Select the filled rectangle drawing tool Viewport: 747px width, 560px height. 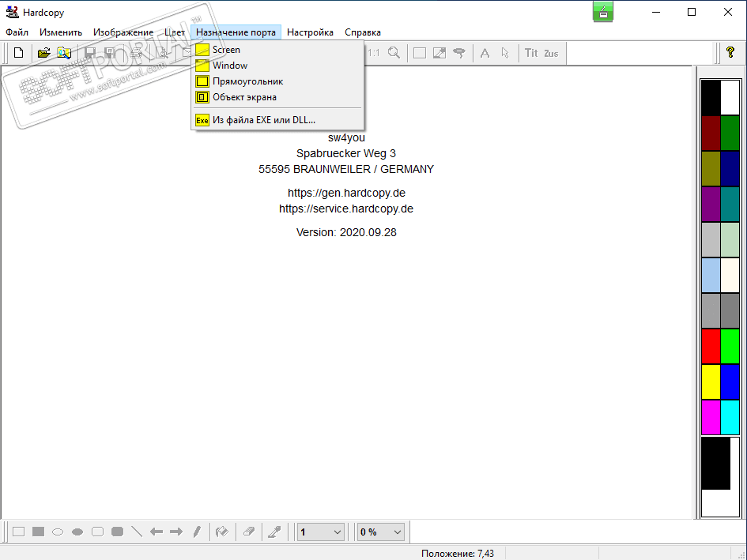tap(38, 532)
